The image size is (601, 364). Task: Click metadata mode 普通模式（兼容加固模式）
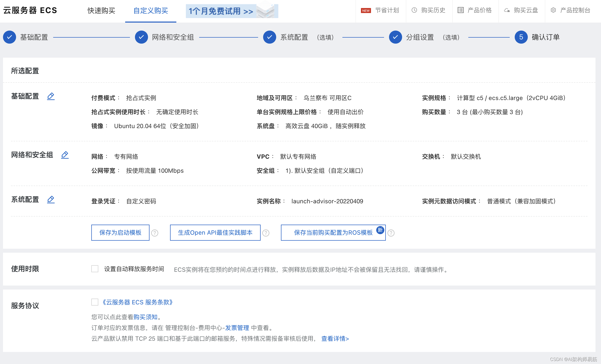pos(522,201)
